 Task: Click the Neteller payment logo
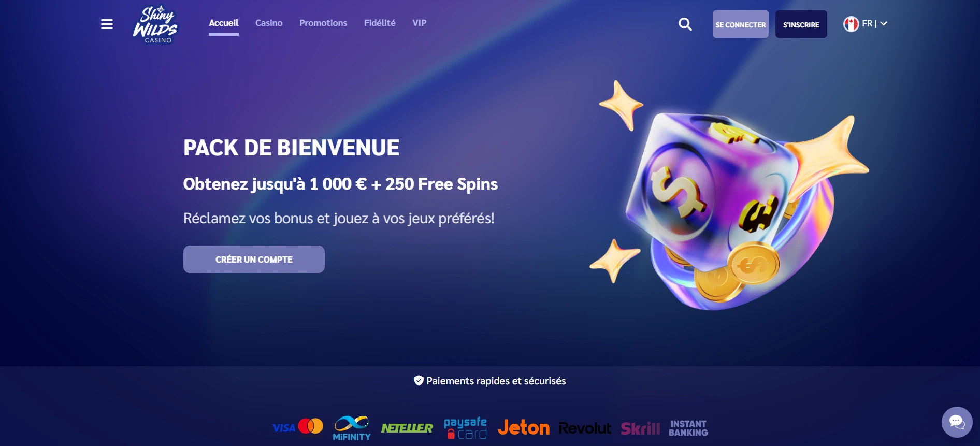pos(407,428)
